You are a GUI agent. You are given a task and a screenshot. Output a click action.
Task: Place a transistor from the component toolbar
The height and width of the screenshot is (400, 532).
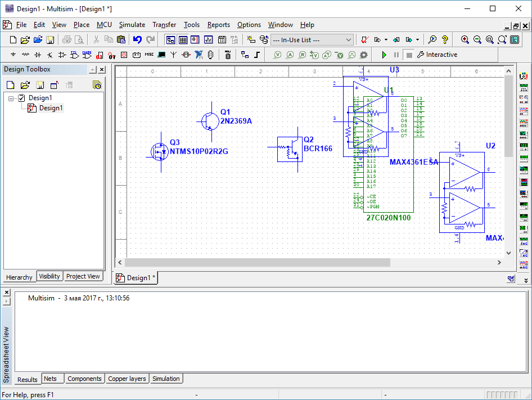[50, 55]
